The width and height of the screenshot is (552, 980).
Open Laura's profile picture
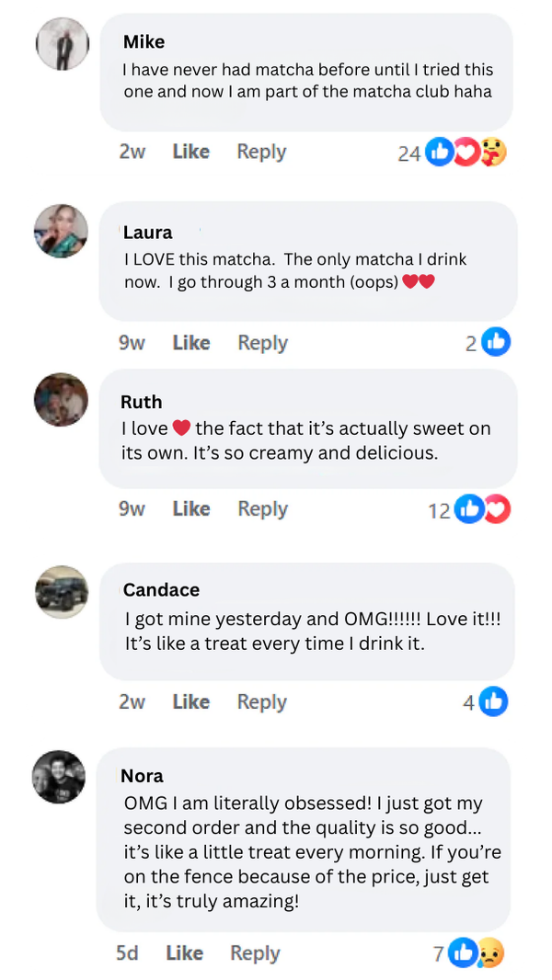click(x=61, y=232)
